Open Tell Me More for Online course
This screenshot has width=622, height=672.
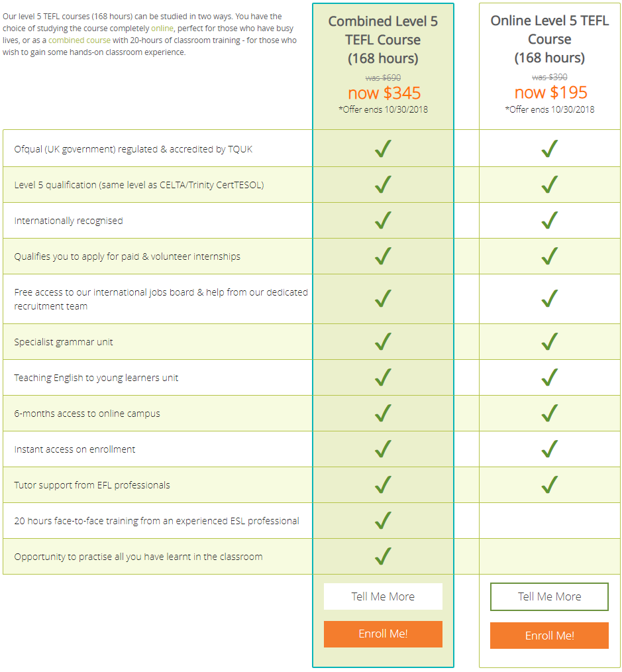[x=549, y=596]
